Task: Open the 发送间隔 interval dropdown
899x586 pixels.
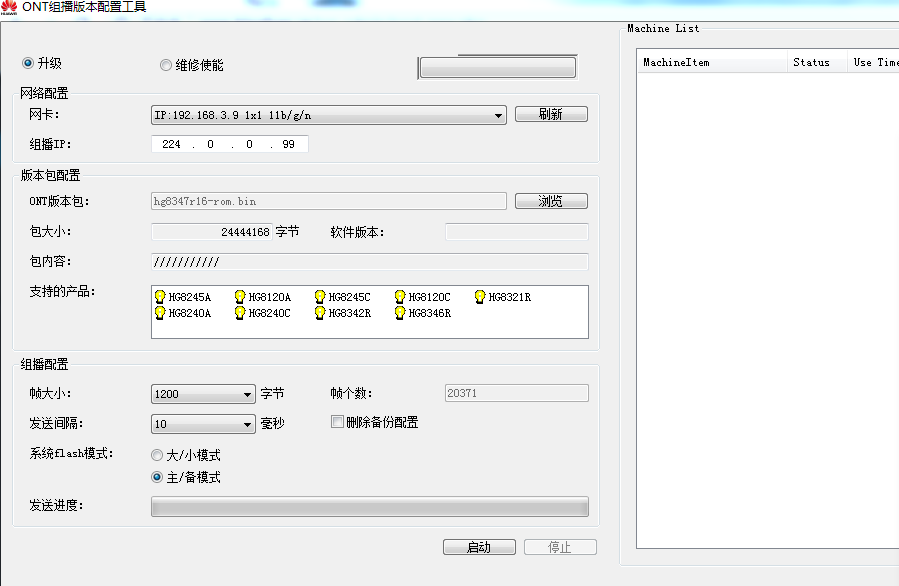Action: click(203, 424)
